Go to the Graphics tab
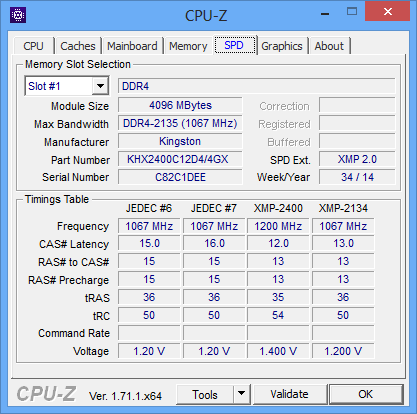417x414 pixels. pyautogui.click(x=282, y=46)
